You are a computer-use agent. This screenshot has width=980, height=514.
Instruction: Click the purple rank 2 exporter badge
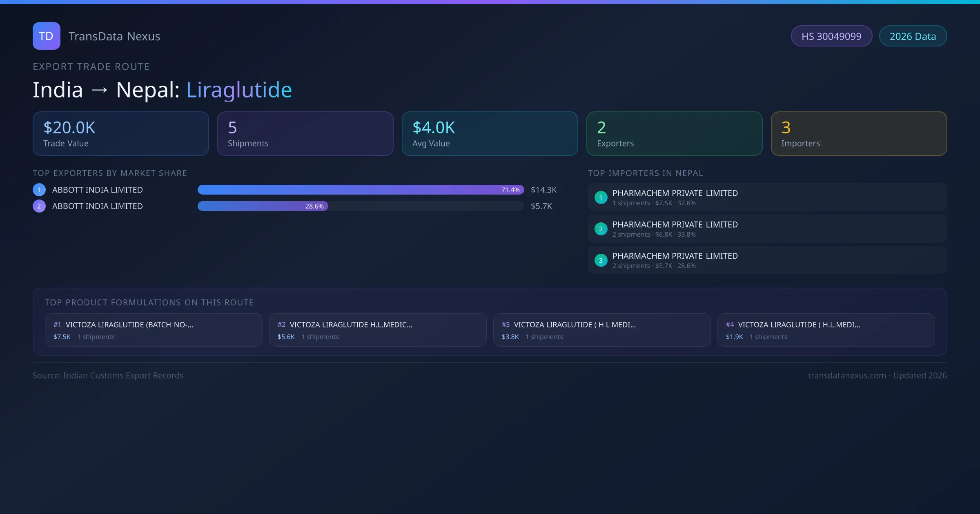(x=39, y=206)
